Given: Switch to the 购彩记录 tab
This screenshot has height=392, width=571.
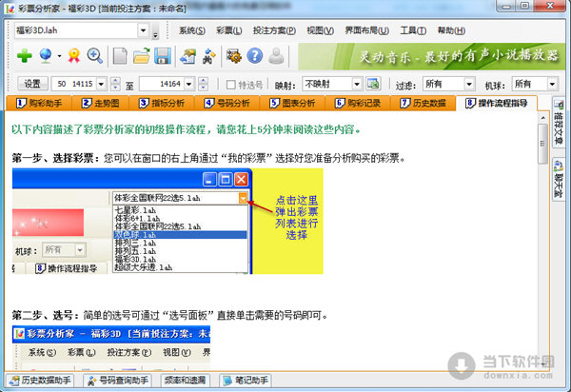Looking at the screenshot, I should pos(358,104).
